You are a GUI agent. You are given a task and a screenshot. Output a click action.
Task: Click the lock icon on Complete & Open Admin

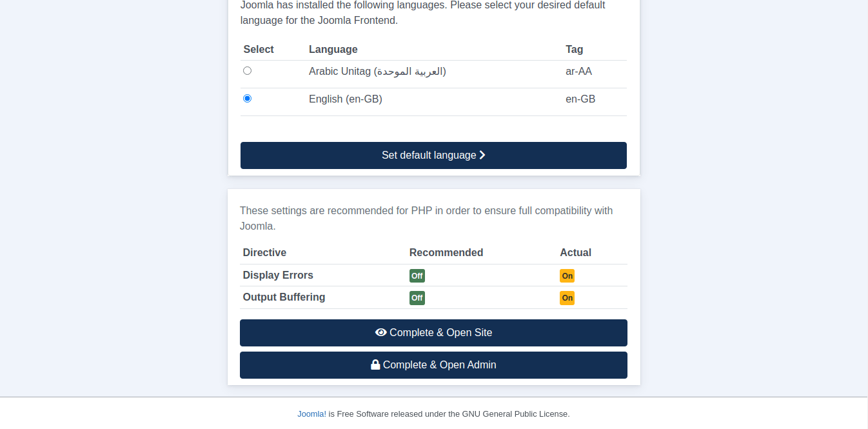click(x=375, y=365)
